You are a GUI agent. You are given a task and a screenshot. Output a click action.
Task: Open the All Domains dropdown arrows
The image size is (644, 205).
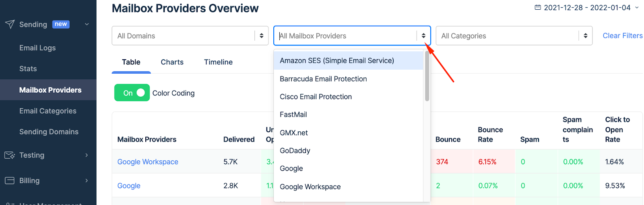[262, 36]
